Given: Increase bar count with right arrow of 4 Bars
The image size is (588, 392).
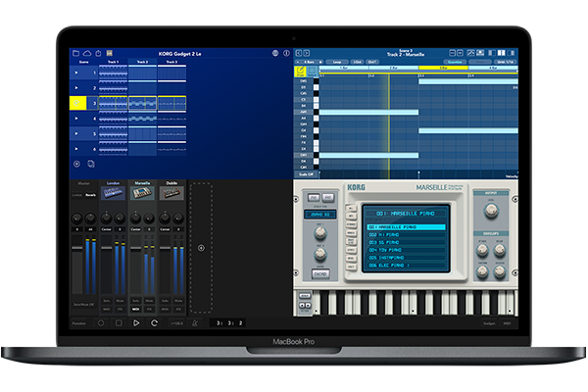Looking at the screenshot, I should tap(320, 62).
